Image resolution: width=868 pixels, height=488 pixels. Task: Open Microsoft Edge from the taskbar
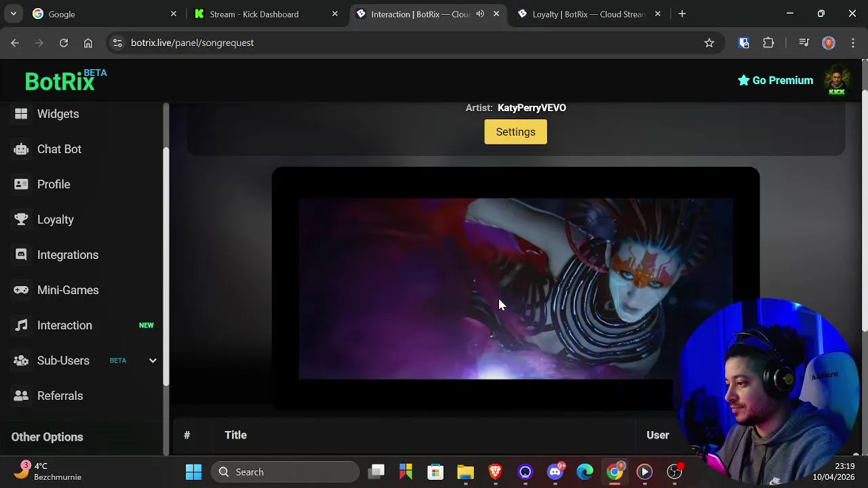[585, 472]
